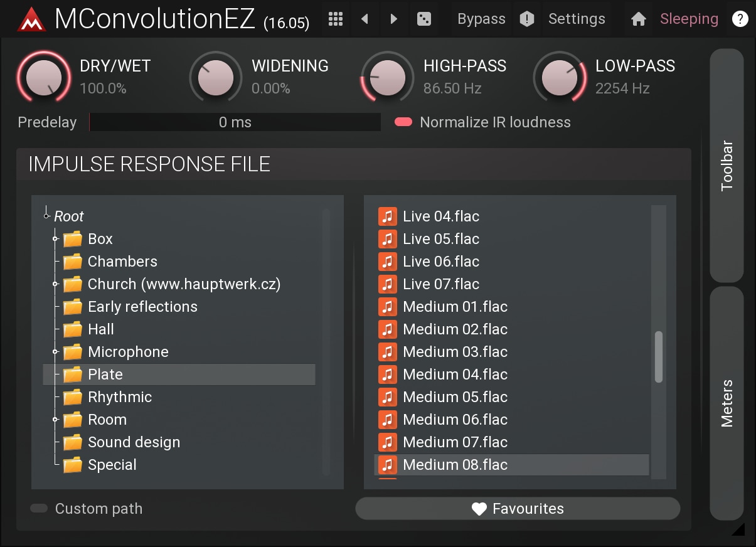Viewport: 756px width, 547px height.
Task: Click the HIGH-PASS knob
Action: [x=388, y=77]
